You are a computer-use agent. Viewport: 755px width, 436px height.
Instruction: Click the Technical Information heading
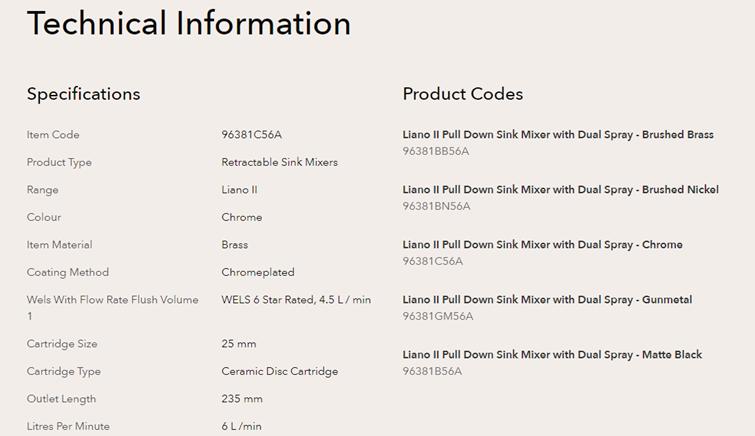tap(189, 23)
